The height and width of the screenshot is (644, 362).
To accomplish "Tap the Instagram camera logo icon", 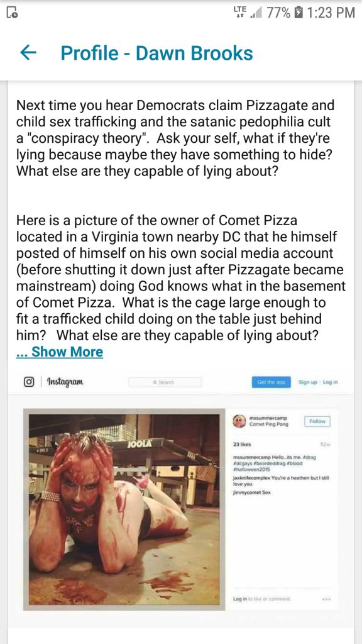I will pos(28,382).
